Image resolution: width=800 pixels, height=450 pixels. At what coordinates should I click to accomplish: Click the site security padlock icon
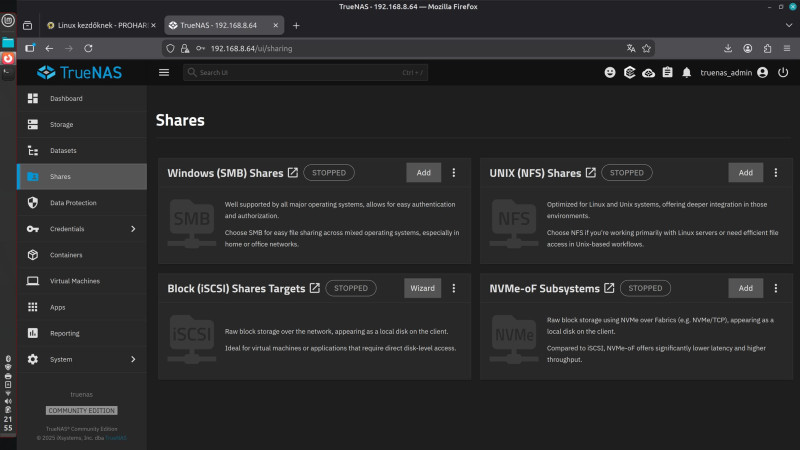(x=185, y=48)
